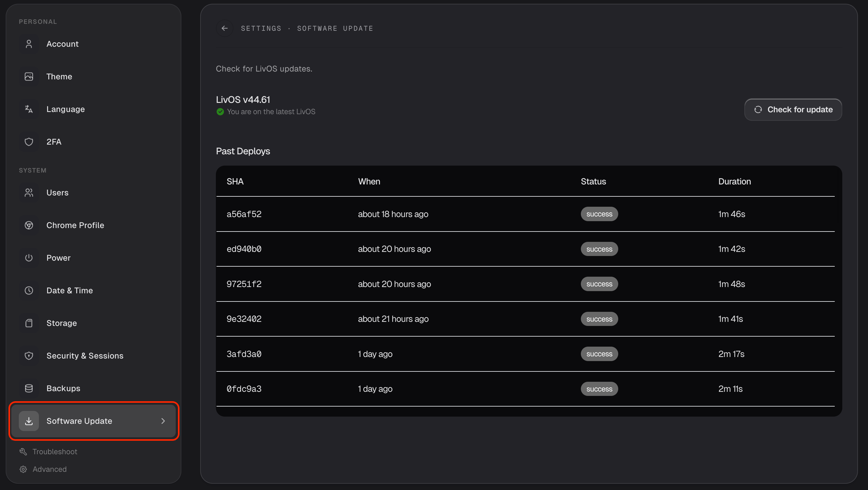Click the Power icon

(x=29, y=258)
